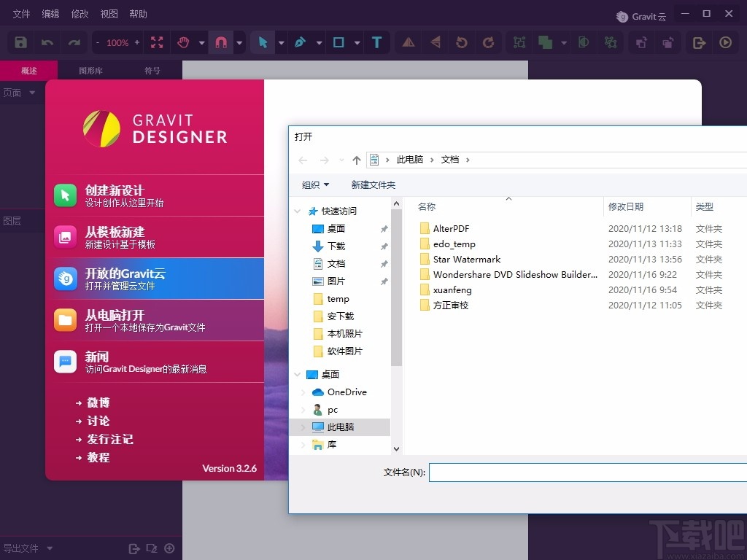Select the Text tool
Screen dimensions: 747x560
[376, 42]
